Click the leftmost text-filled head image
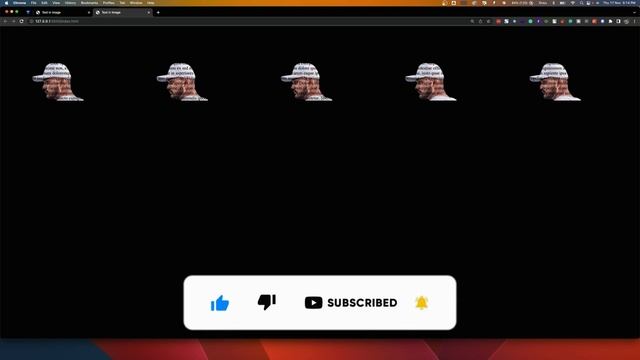 click(58, 82)
